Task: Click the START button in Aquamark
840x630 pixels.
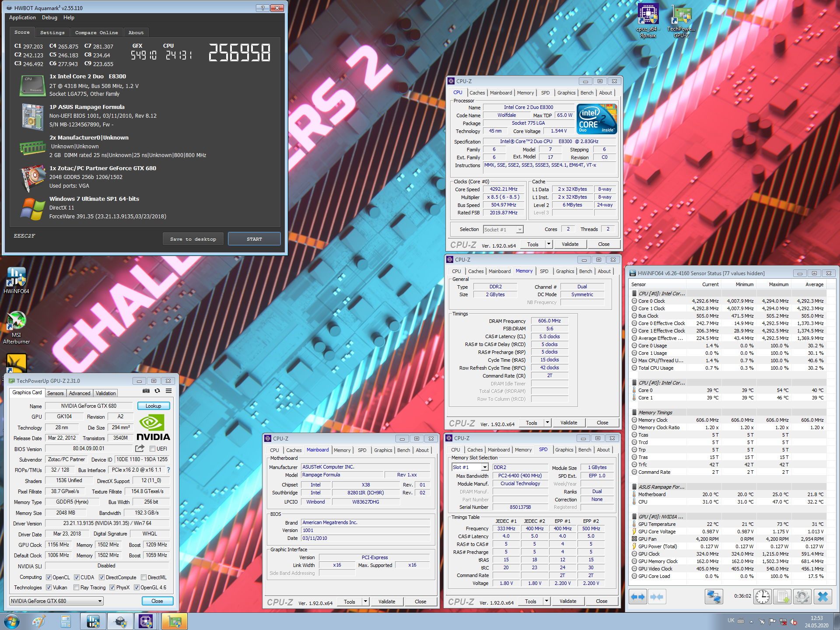Action: point(254,239)
